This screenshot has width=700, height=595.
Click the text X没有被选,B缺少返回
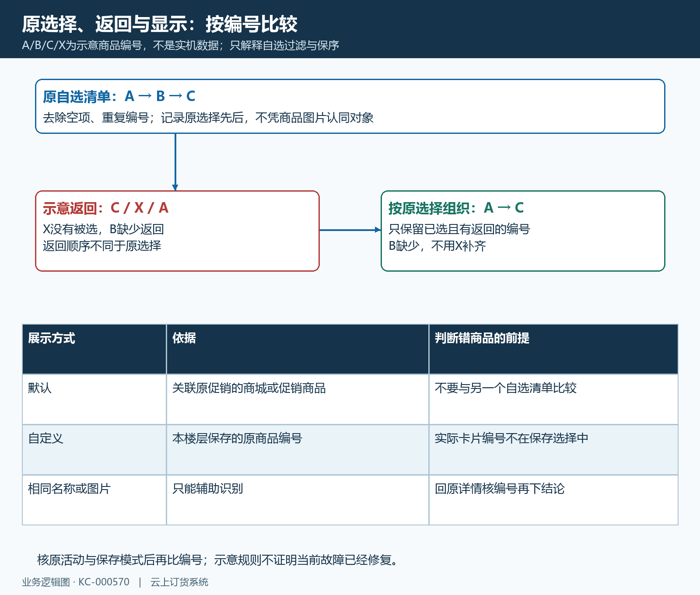(104, 229)
